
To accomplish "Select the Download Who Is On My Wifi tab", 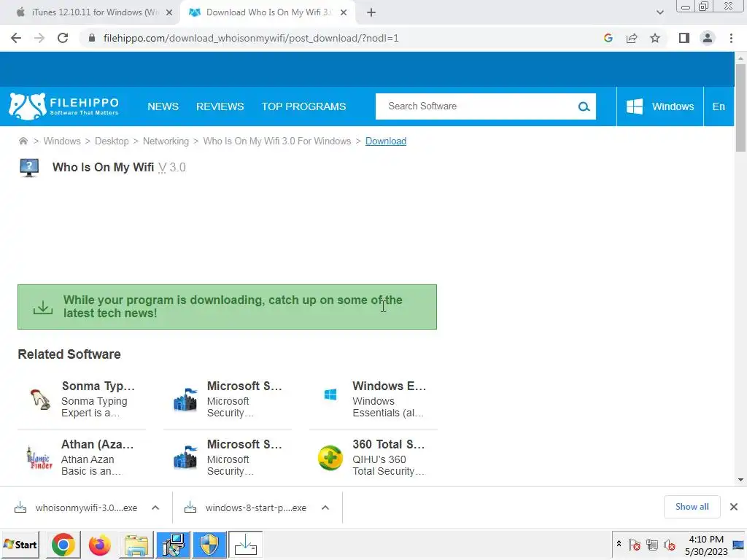I will pyautogui.click(x=267, y=12).
